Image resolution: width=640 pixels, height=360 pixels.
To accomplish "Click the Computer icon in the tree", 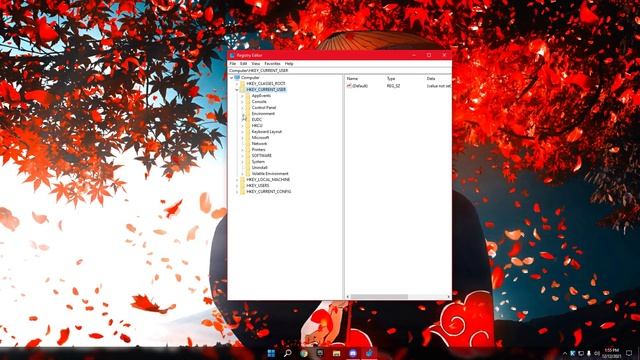I will (237, 78).
